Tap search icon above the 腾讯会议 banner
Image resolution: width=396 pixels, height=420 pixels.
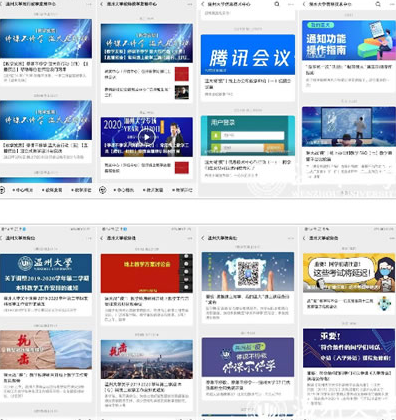point(277,4)
